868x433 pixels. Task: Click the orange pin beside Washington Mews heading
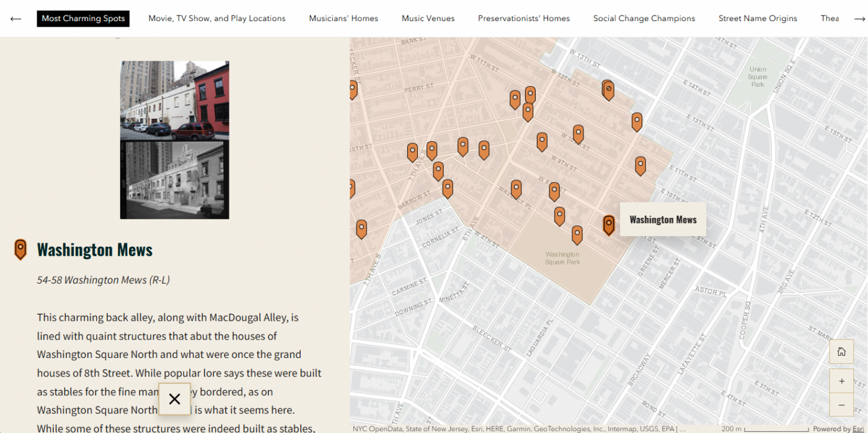click(x=20, y=249)
